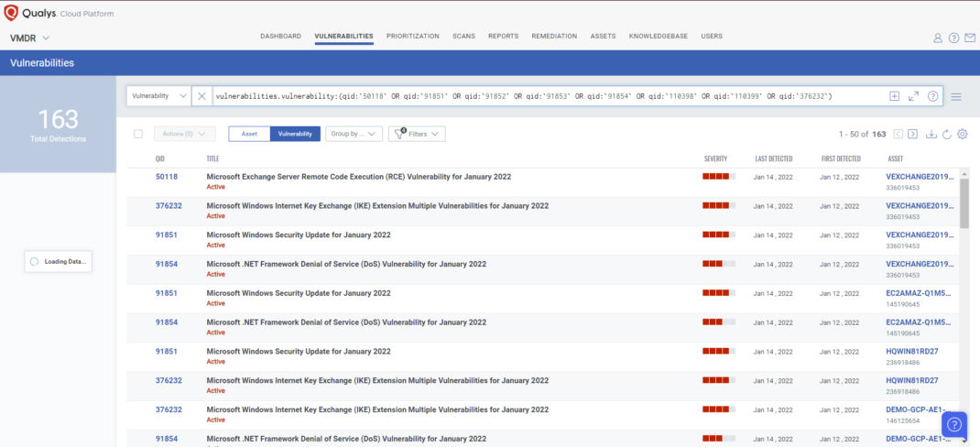Image resolution: width=980 pixels, height=447 pixels.
Task: Click severity bar of 91854 EC2AMAZ-Q1M5 row
Action: click(x=719, y=322)
